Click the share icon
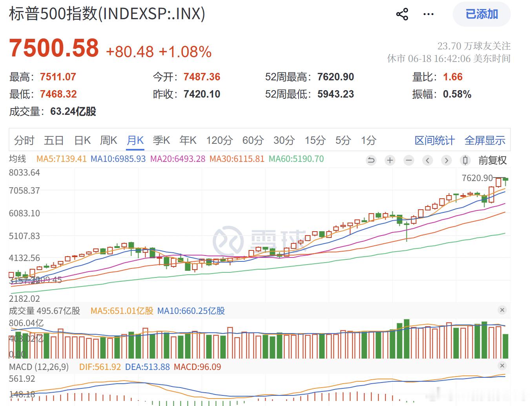Screen dimensions: 532x406 (x=402, y=14)
